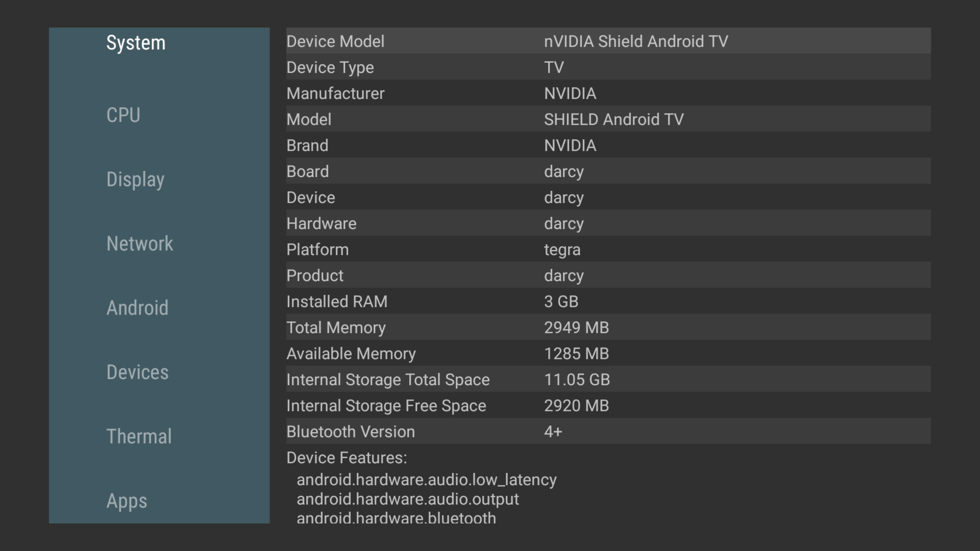The height and width of the screenshot is (551, 980).
Task: Select the Product label
Action: tap(315, 275)
